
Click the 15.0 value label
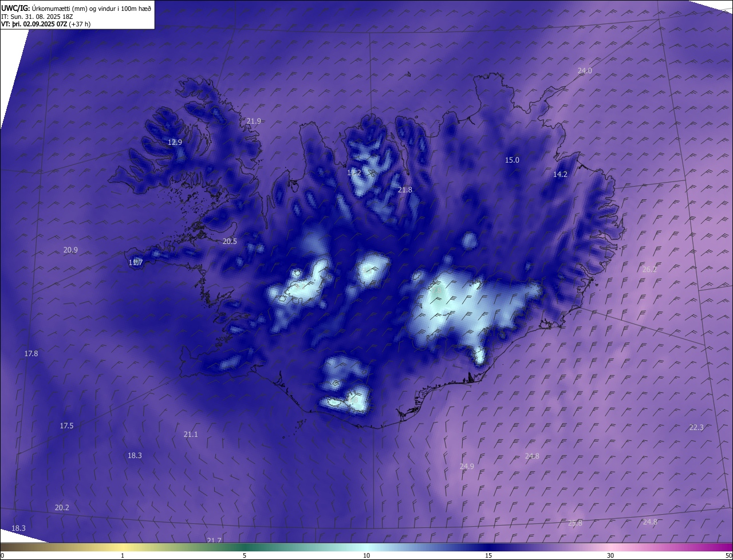[512, 160]
